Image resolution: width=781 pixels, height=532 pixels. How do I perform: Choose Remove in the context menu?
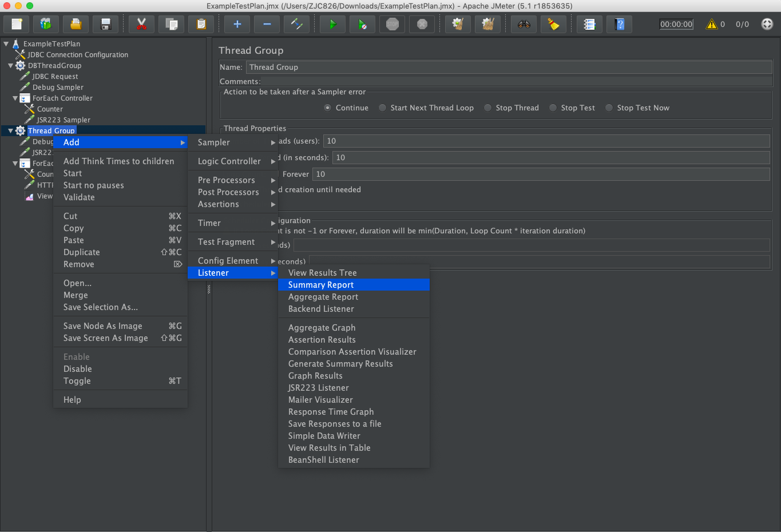pos(120,264)
